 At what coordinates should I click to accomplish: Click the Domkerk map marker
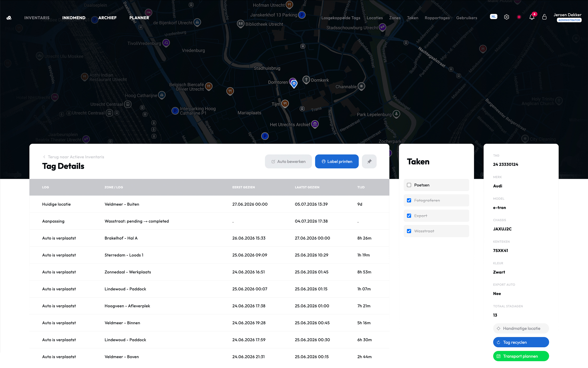(x=306, y=80)
